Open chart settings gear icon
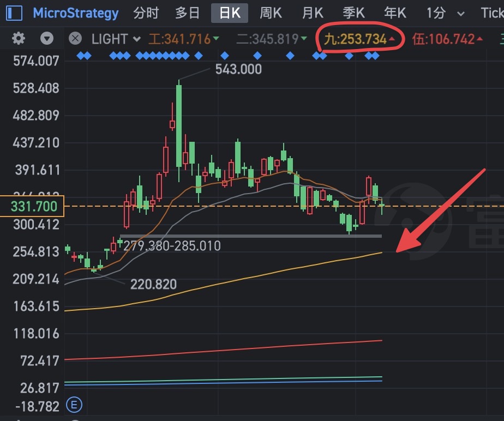 point(19,39)
